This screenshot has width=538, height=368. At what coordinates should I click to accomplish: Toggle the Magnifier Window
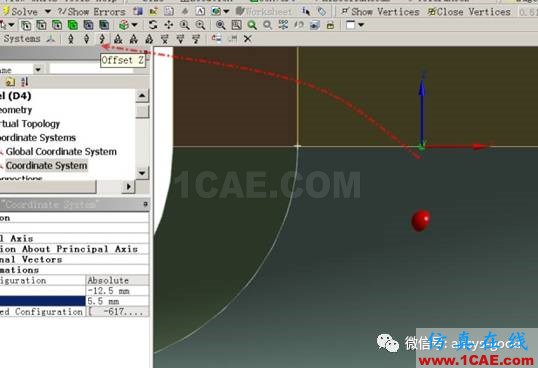tap(236, 25)
